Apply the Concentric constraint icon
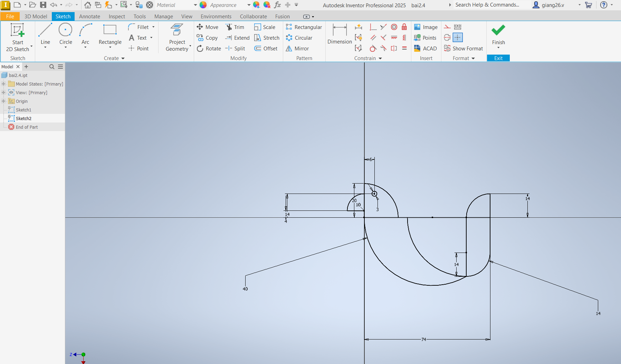This screenshot has width=621, height=364. pos(394,27)
